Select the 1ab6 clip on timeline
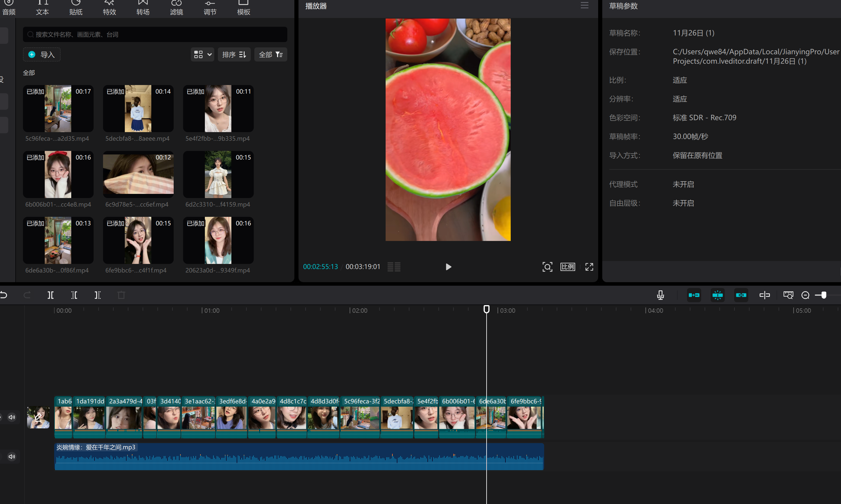 (64, 417)
